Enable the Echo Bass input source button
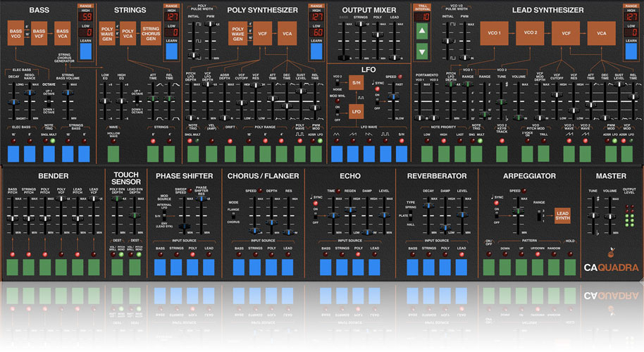Viewport: 644px width, 352px height. click(x=327, y=268)
